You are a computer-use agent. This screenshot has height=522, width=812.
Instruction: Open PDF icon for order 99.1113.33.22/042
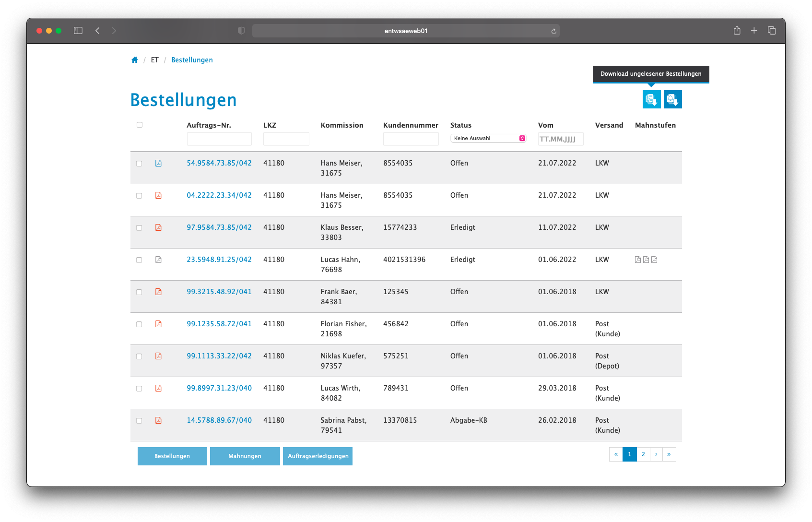click(x=158, y=356)
